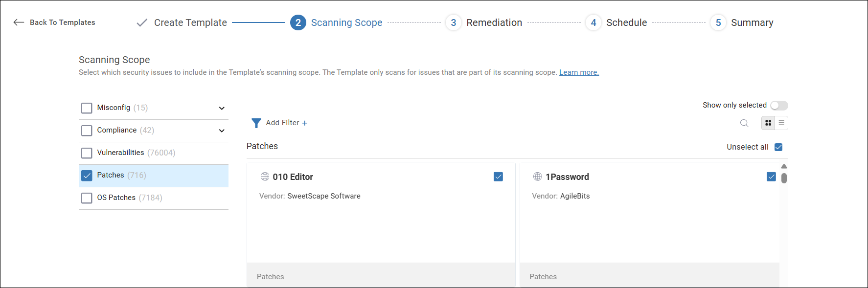Image resolution: width=868 pixels, height=288 pixels.
Task: Check the Vulnerabilities checkbox
Action: click(x=87, y=153)
